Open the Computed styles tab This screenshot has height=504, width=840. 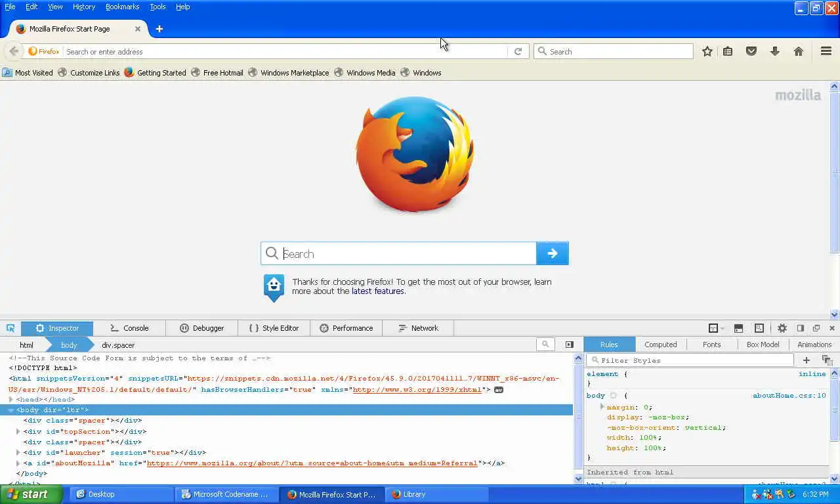pyautogui.click(x=660, y=345)
